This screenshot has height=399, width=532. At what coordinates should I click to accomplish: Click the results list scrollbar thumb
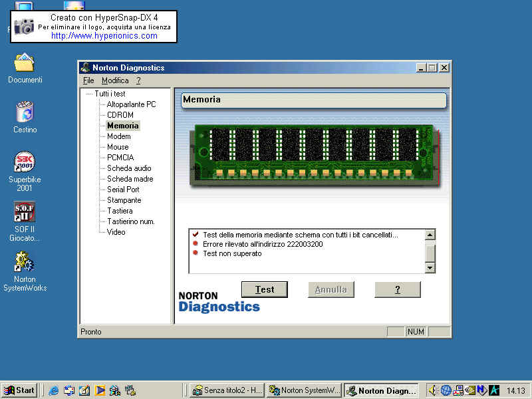(430, 252)
